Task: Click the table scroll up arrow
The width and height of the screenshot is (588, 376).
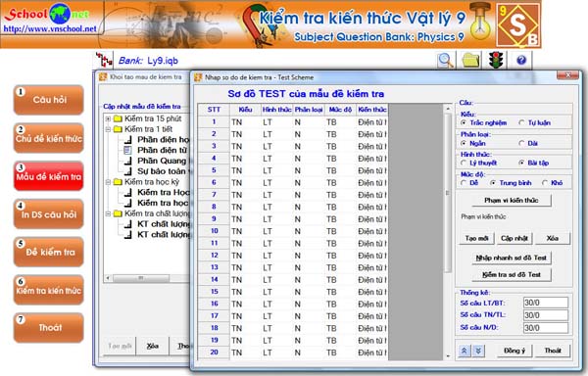Action: [448, 109]
